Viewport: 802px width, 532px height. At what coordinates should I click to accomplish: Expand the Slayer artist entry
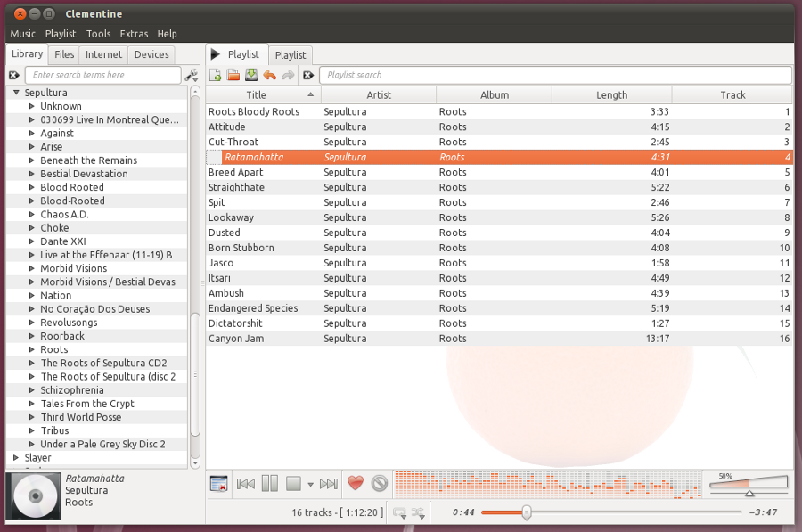click(15, 457)
